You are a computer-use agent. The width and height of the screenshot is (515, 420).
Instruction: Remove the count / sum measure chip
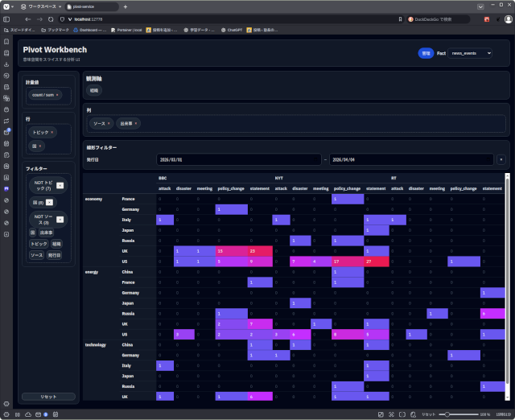point(57,95)
